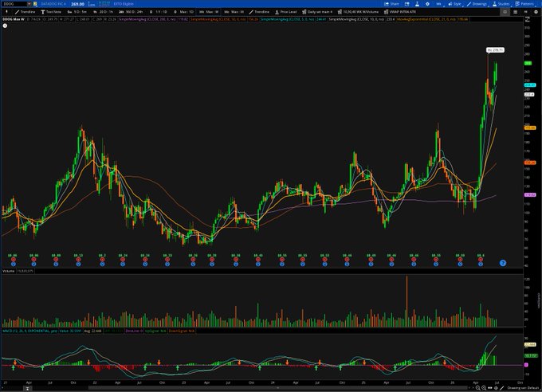This screenshot has height=392, width=542.
Task: Open the Share menu
Action: click(x=391, y=4)
